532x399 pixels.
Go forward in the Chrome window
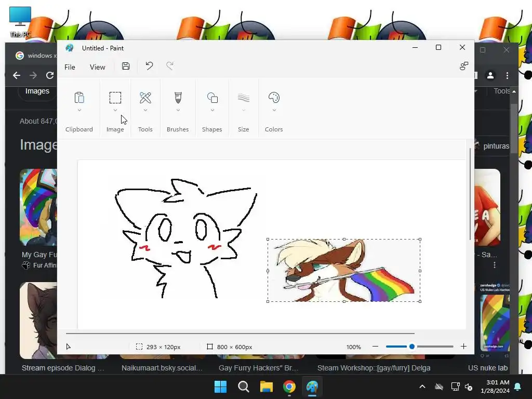point(33,75)
